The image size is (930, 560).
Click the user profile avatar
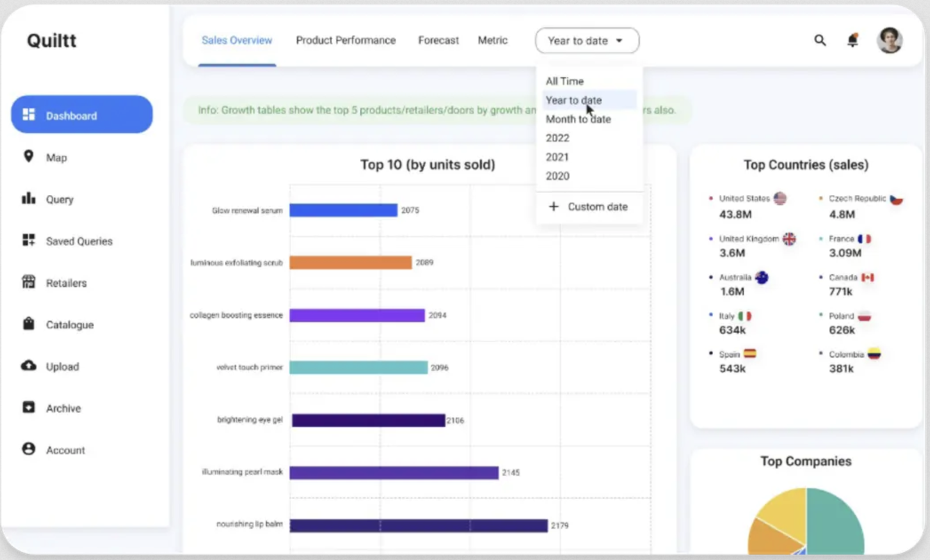(889, 40)
